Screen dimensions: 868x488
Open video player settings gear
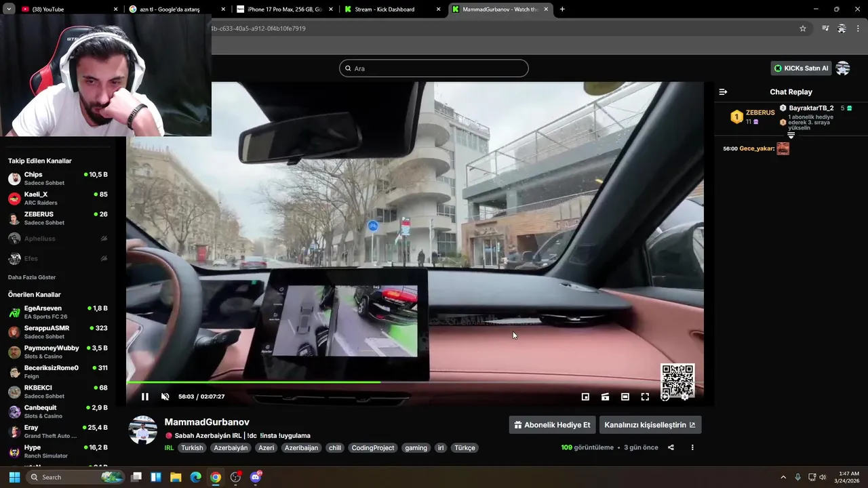(685, 396)
